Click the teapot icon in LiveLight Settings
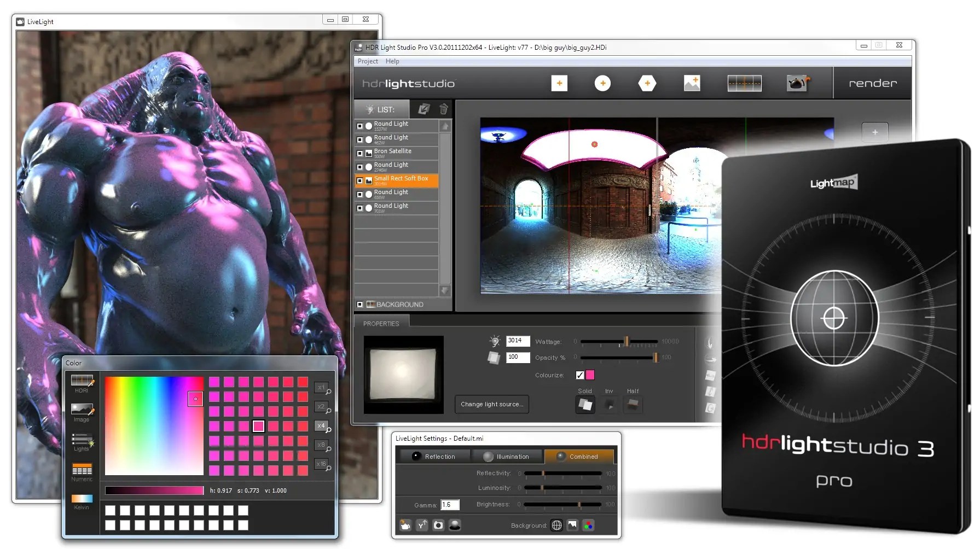 click(405, 525)
